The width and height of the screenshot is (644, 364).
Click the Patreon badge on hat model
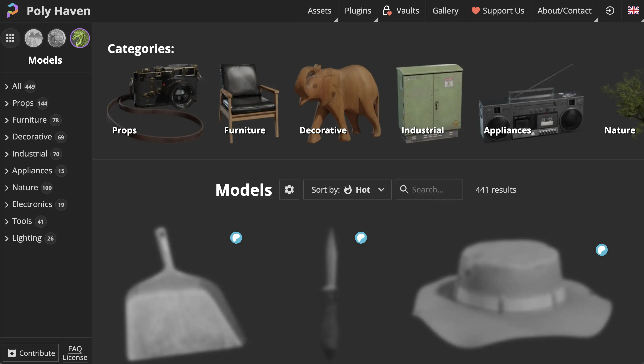point(602,250)
